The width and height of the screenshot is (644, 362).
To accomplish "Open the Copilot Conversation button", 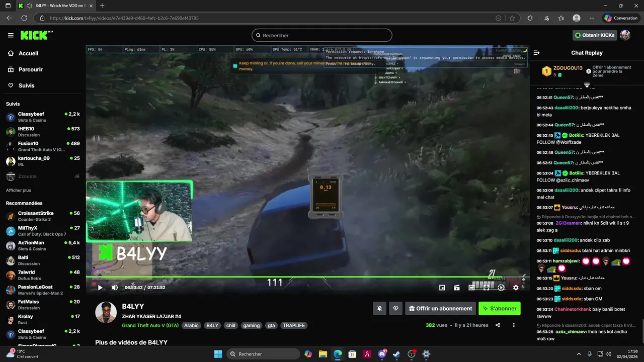I will point(621,18).
